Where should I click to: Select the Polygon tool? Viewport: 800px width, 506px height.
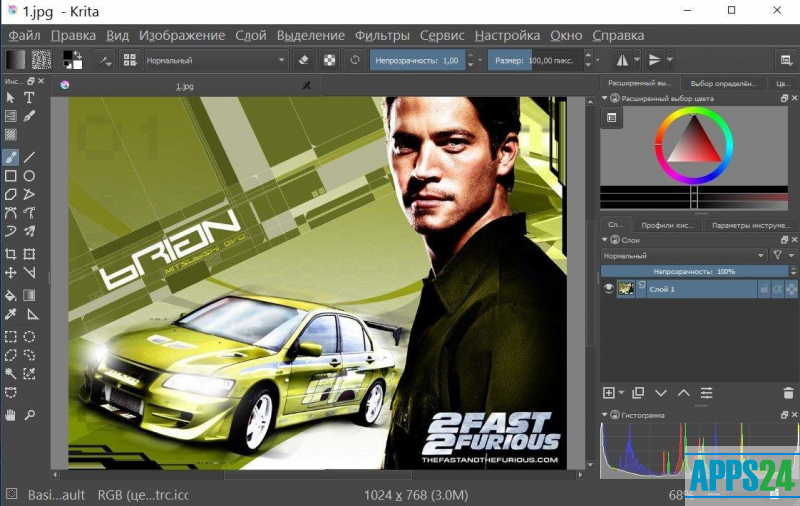click(x=10, y=194)
